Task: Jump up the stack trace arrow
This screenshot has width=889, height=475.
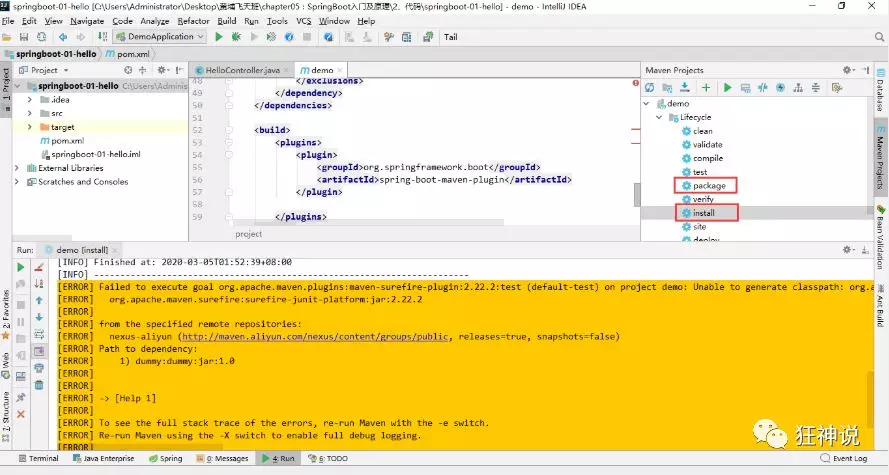Action: tap(39, 300)
